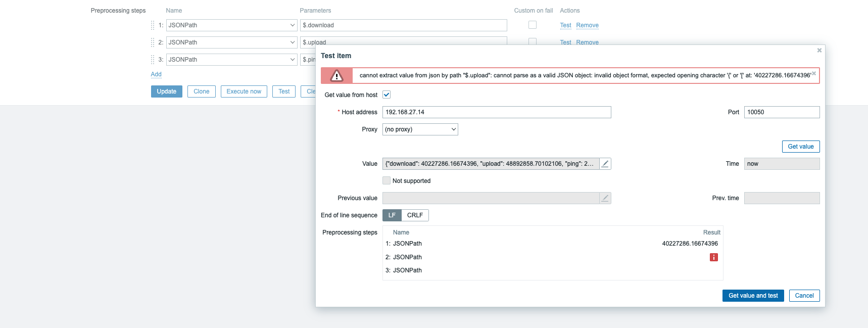This screenshot has width=868, height=328.
Task: Click drag handle of preprocessing step 3
Action: [153, 60]
